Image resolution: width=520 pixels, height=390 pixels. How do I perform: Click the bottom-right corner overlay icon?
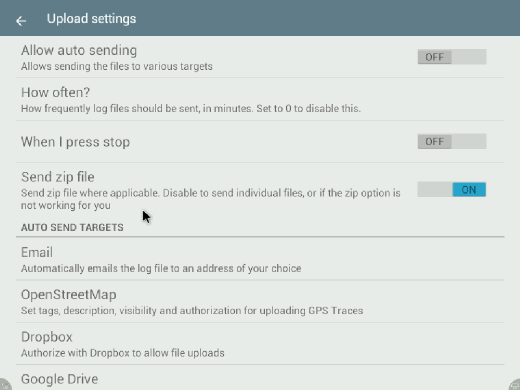click(x=515, y=384)
